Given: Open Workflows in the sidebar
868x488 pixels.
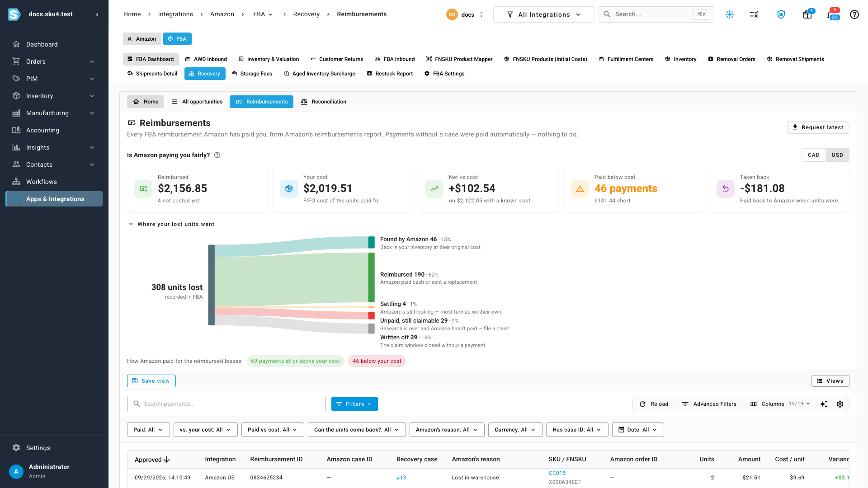Looking at the screenshot, I should click(x=54, y=182).
